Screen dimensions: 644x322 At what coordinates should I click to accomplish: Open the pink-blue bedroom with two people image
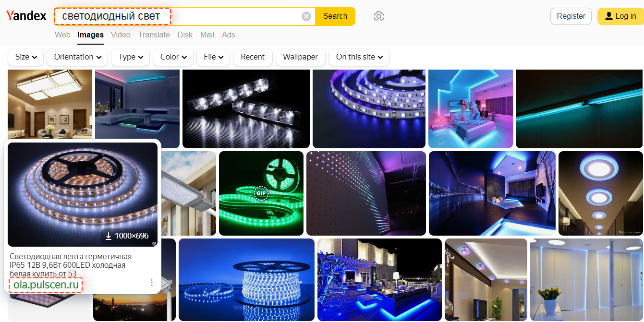tap(471, 109)
